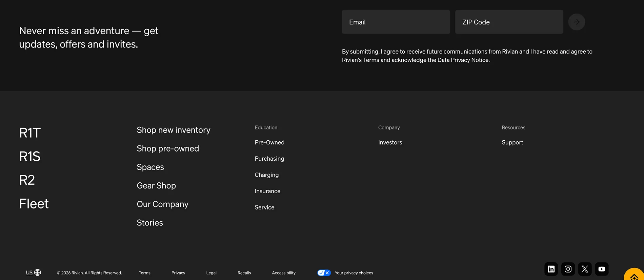This screenshot has height=280, width=644.
Task: Open Rivian's LinkedIn page icon
Action: pyautogui.click(x=551, y=269)
